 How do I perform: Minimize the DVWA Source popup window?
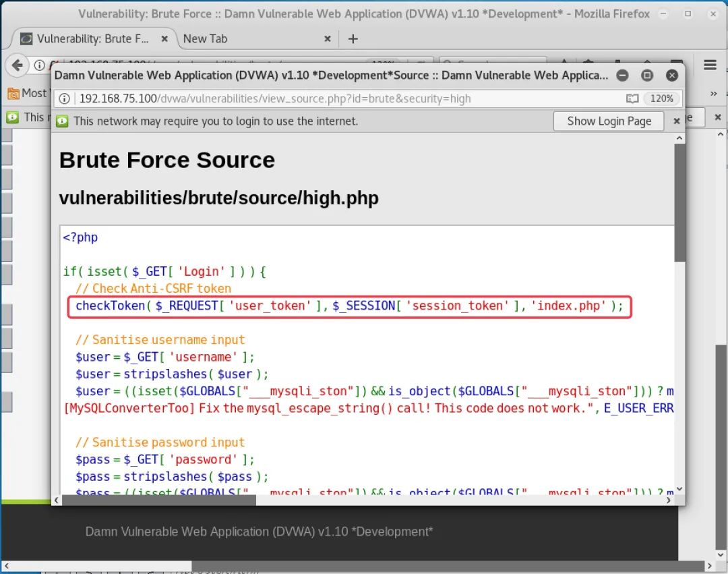click(x=623, y=76)
